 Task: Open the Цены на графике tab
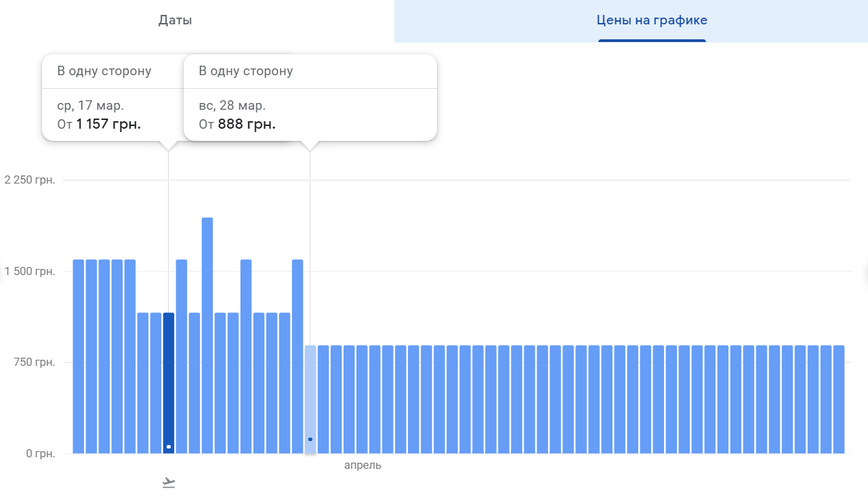click(x=651, y=20)
